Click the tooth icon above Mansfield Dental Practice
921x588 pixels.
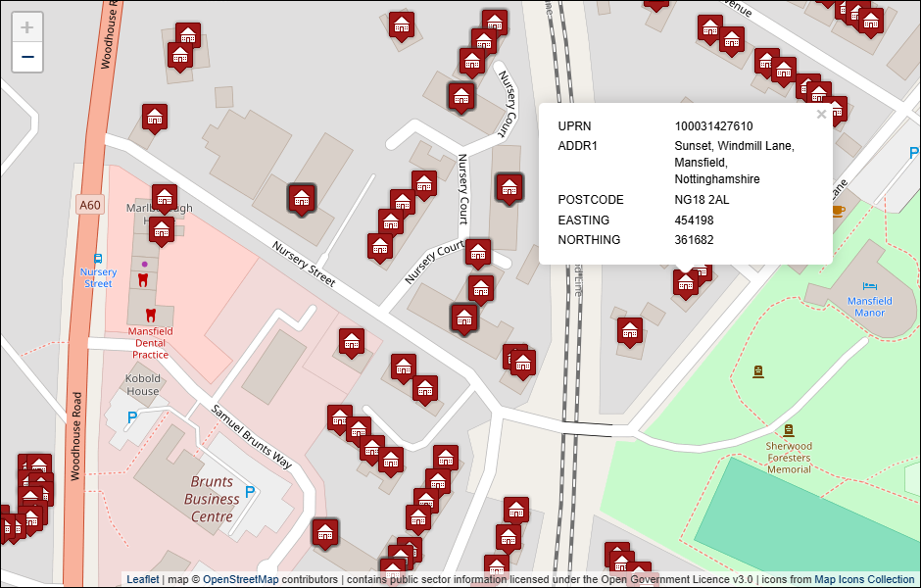click(150, 315)
